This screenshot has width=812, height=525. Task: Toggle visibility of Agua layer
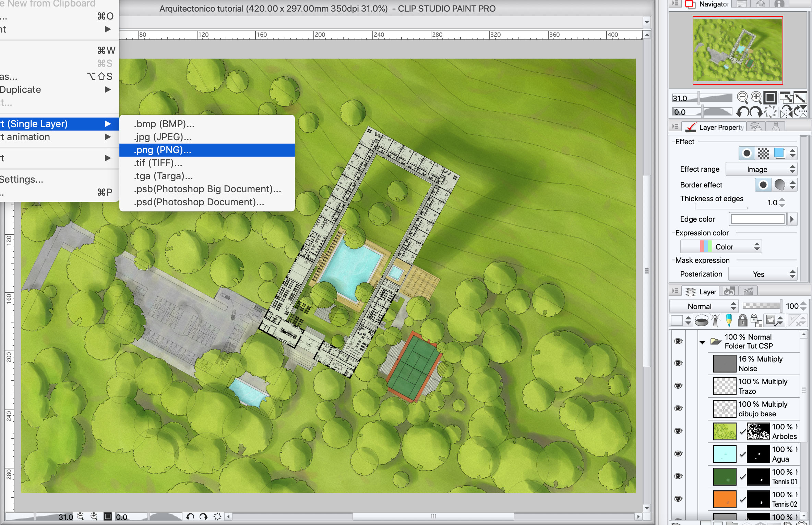click(x=678, y=454)
